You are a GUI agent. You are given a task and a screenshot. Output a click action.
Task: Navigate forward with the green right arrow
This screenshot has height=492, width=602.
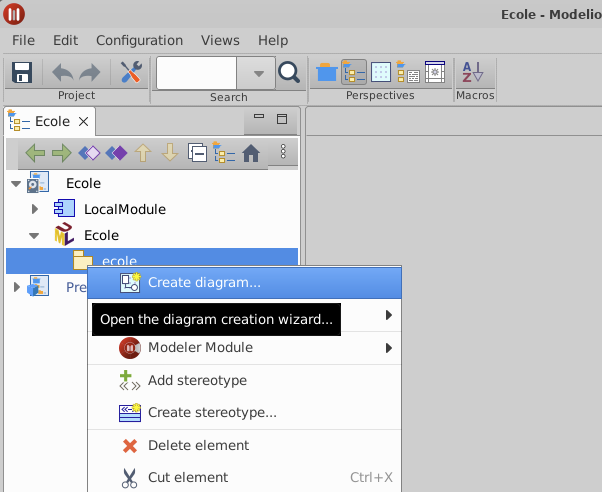coord(62,153)
